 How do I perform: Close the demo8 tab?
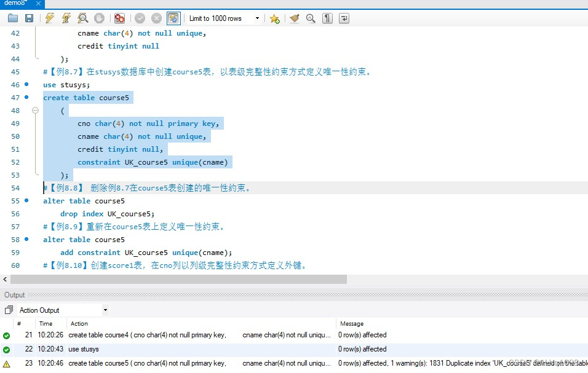38,3
